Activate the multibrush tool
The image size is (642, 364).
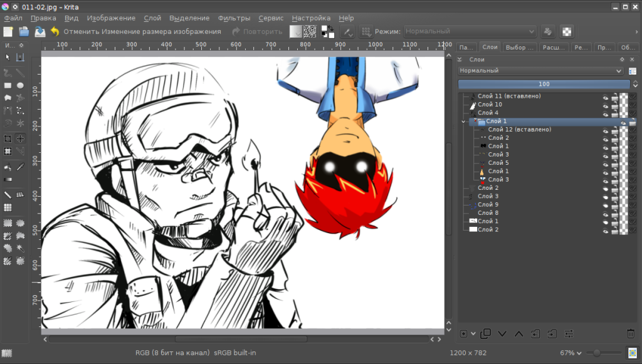coord(20,123)
